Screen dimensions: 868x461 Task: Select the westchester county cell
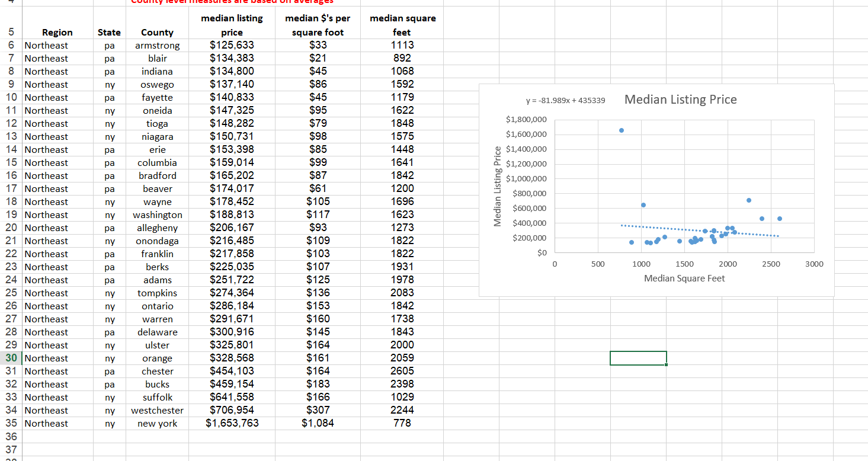[157, 411]
